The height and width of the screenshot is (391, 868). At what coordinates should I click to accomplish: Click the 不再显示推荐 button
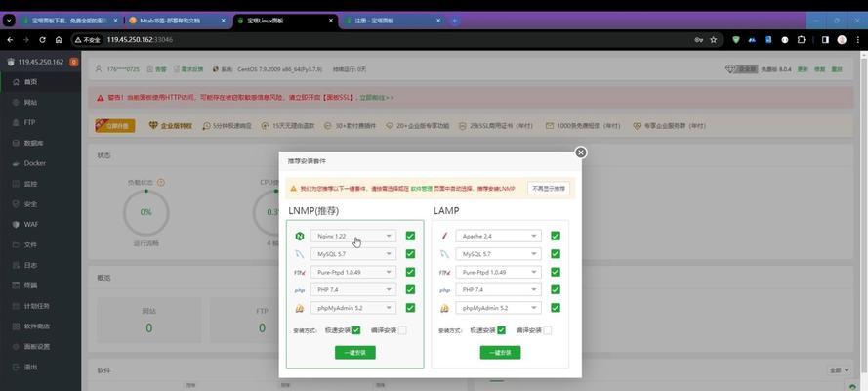[548, 189]
